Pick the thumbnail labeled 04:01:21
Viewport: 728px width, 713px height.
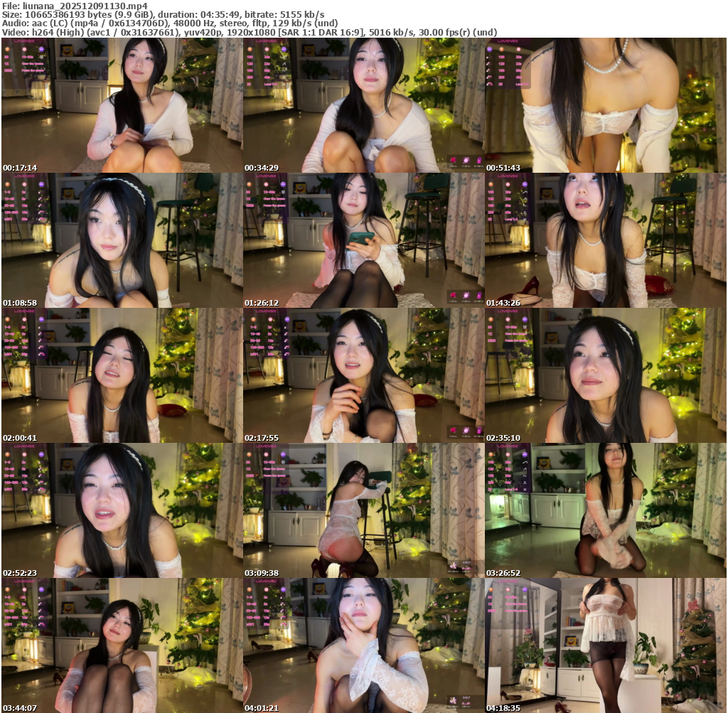(363, 645)
